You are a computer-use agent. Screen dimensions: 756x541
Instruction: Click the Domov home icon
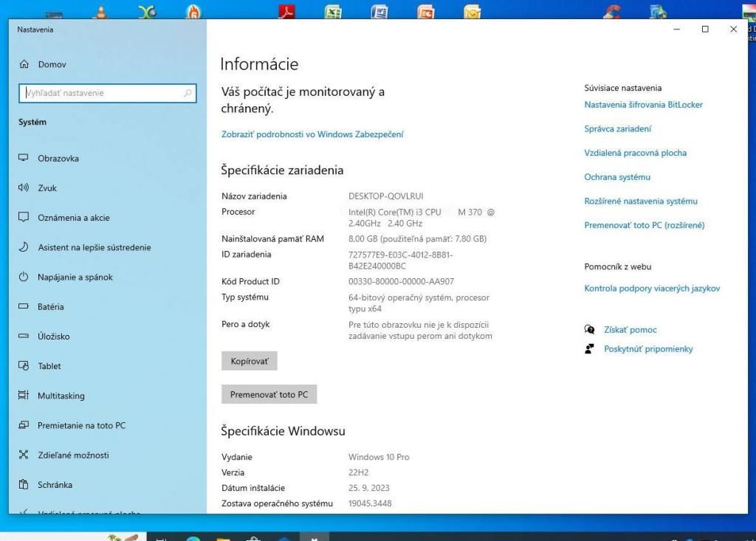coord(24,65)
